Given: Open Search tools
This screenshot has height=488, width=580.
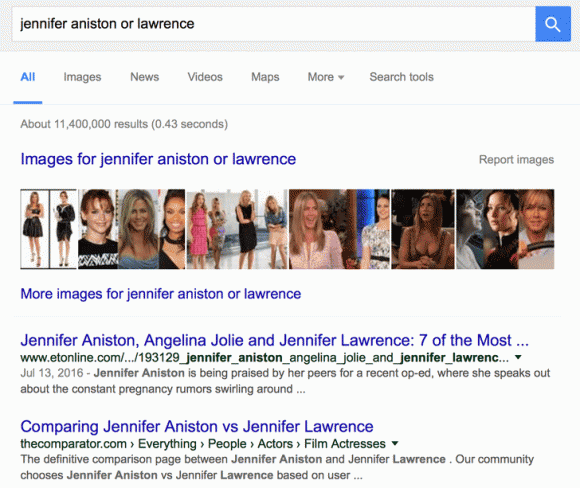Looking at the screenshot, I should tap(401, 77).
